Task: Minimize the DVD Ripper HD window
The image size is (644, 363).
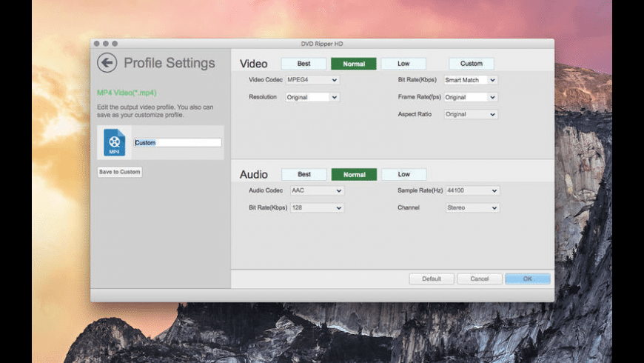Action: click(106, 44)
